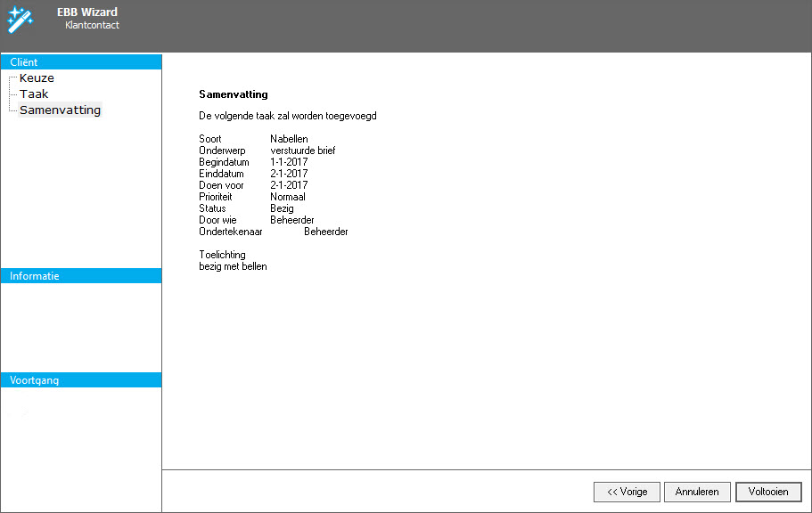This screenshot has width=812, height=513.
Task: Click the bold Samenvatting heading
Action: pos(233,94)
